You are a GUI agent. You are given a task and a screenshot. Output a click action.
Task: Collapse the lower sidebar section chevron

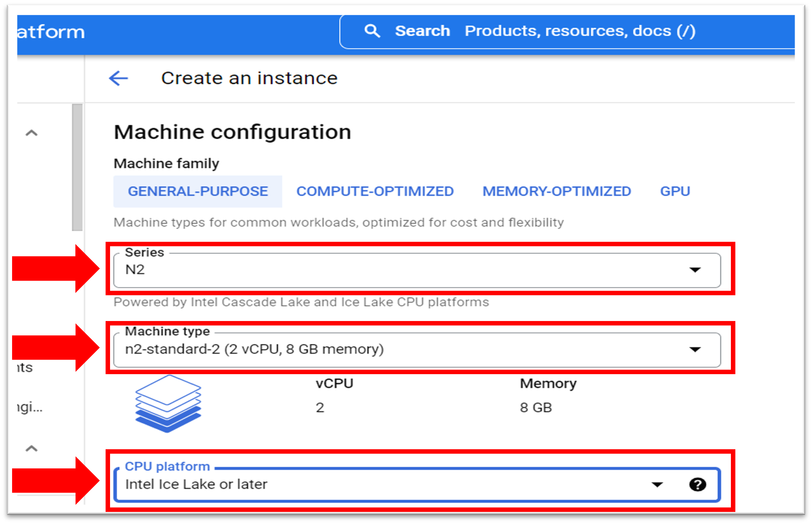31,449
